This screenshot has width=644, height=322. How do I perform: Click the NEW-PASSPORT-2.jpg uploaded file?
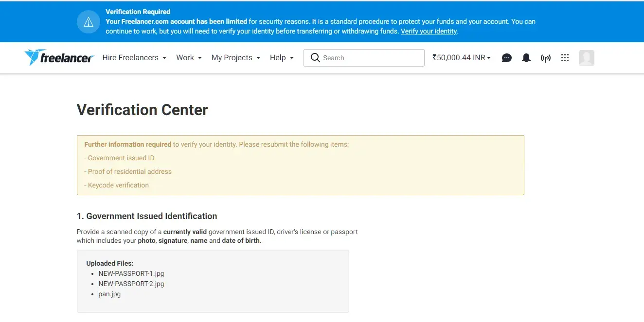(131, 284)
